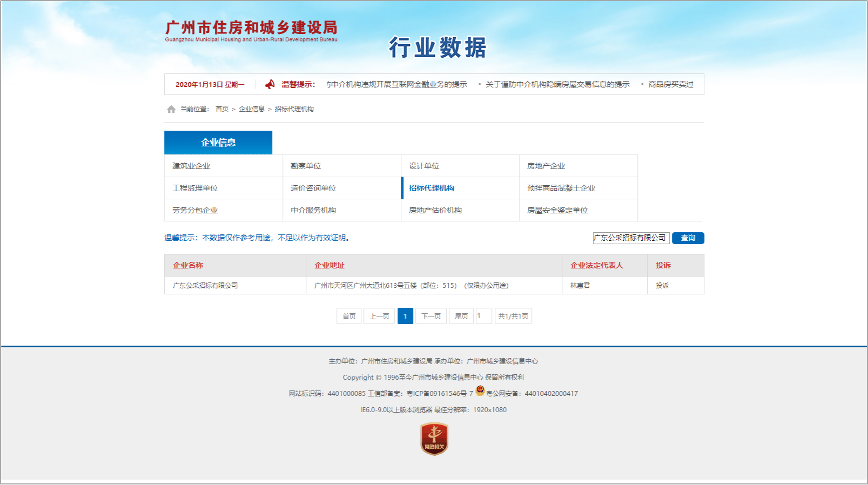Click the company name search field
The image size is (868, 485).
[631, 238]
